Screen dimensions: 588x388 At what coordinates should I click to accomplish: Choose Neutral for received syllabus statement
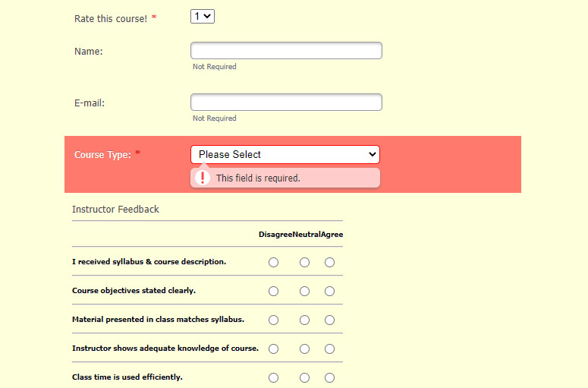[304, 263]
